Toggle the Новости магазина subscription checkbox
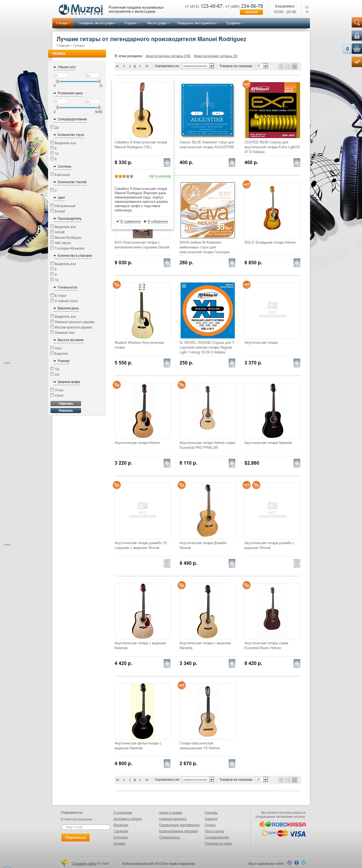 [x=62, y=819]
